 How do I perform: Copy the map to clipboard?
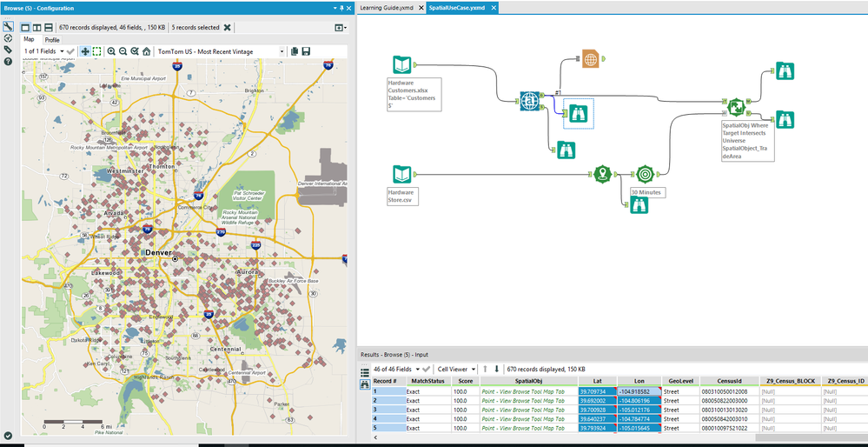pos(295,51)
